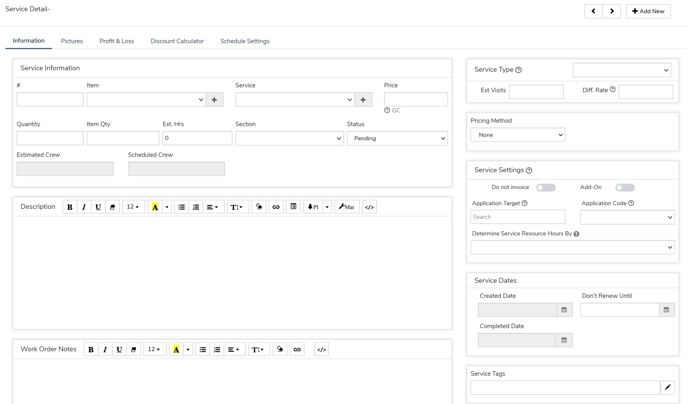
Task: Click Diff. Rate help icon
Action: (x=613, y=89)
